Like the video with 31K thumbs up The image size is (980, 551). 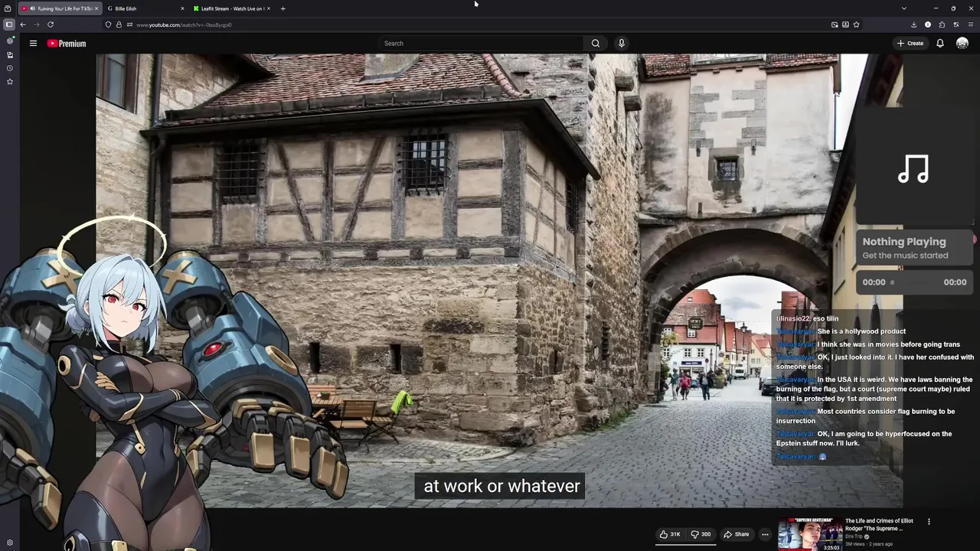pyautogui.click(x=670, y=534)
